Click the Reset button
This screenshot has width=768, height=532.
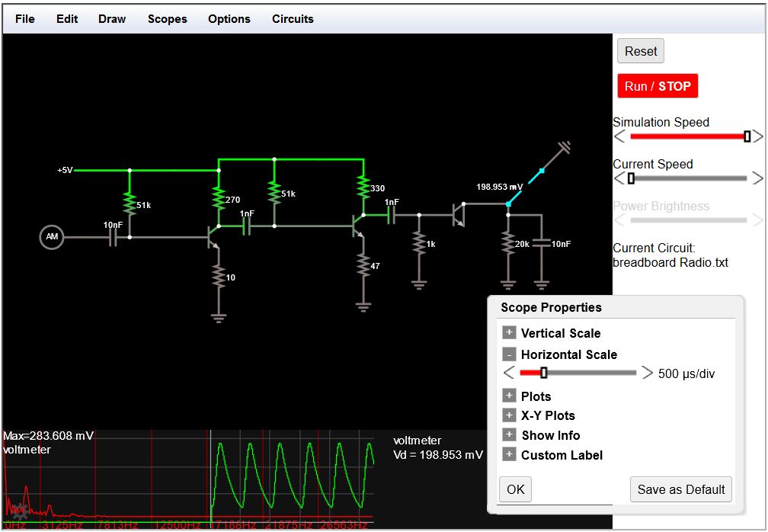[x=640, y=51]
